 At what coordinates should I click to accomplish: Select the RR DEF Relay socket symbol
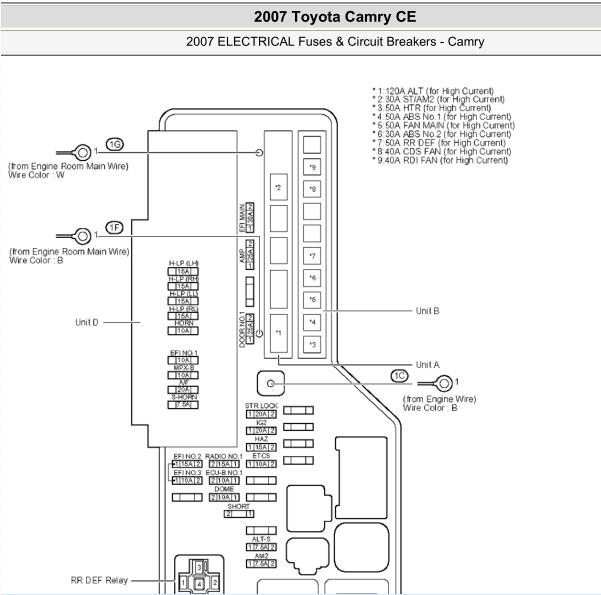point(199,575)
